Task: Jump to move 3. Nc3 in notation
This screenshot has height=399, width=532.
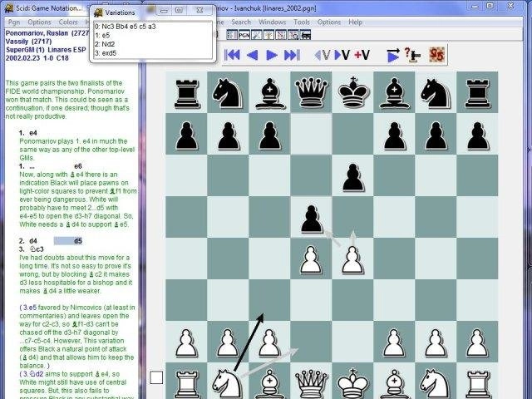Action: (x=37, y=249)
